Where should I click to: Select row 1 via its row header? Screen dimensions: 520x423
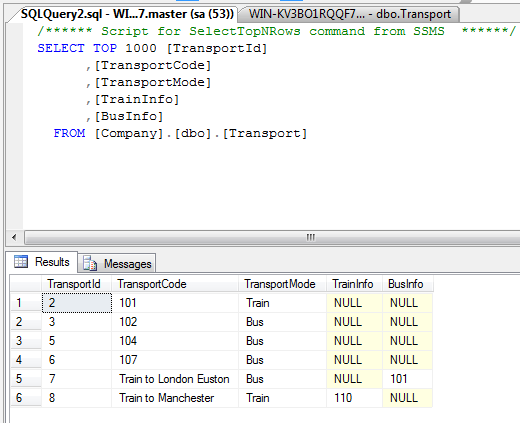(26, 303)
